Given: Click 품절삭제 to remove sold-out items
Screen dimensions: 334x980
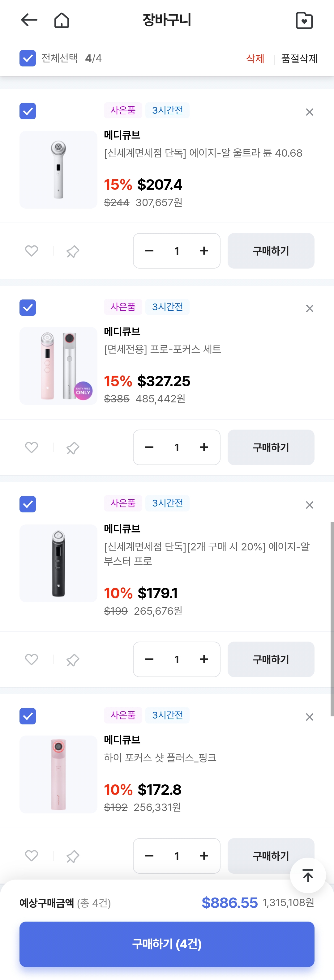Looking at the screenshot, I should click(x=299, y=59).
